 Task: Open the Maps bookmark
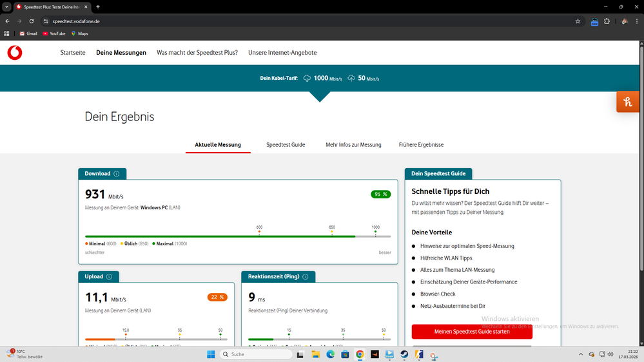[x=80, y=33]
